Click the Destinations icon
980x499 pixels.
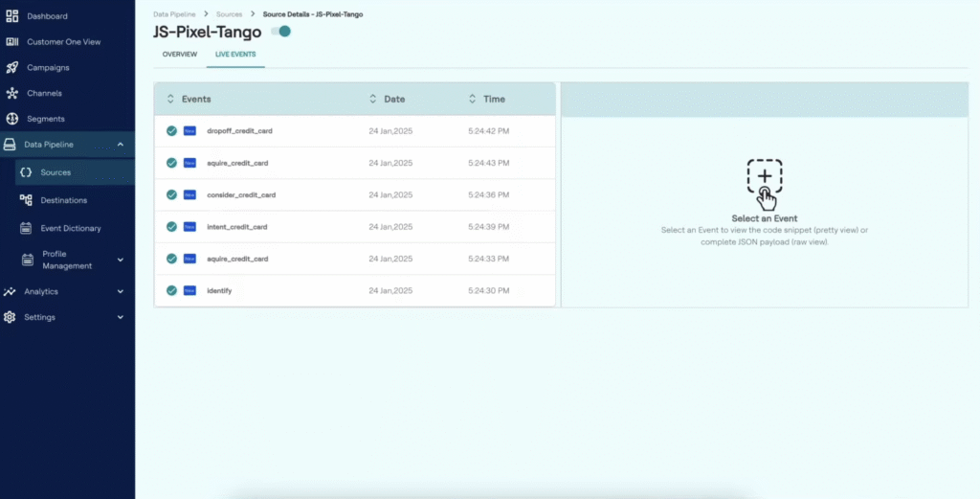(26, 200)
